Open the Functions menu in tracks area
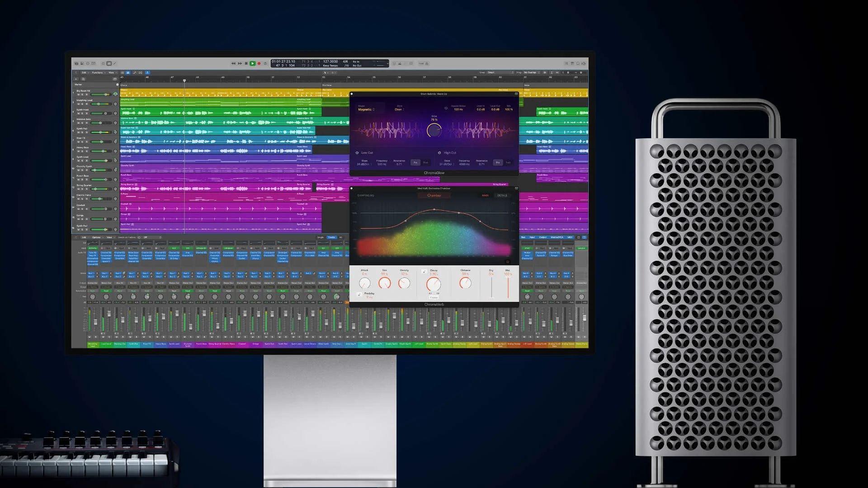This screenshot has width=868, height=488. click(x=98, y=72)
